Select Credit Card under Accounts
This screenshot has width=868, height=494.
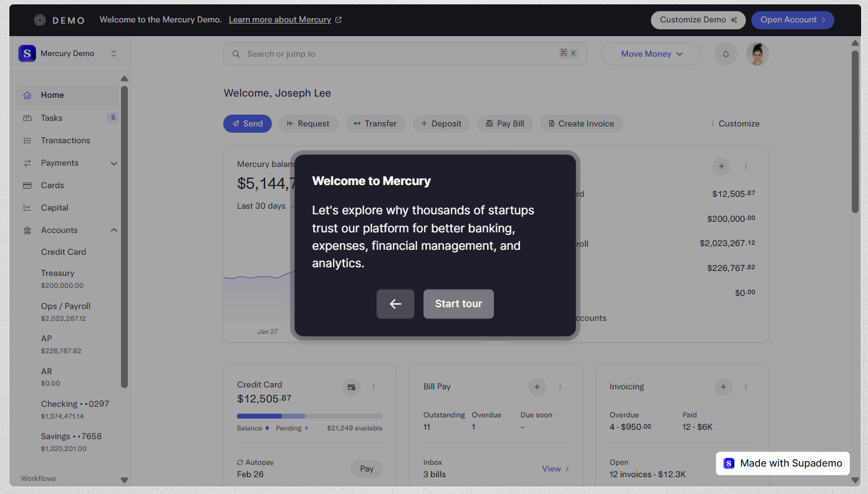click(x=64, y=252)
